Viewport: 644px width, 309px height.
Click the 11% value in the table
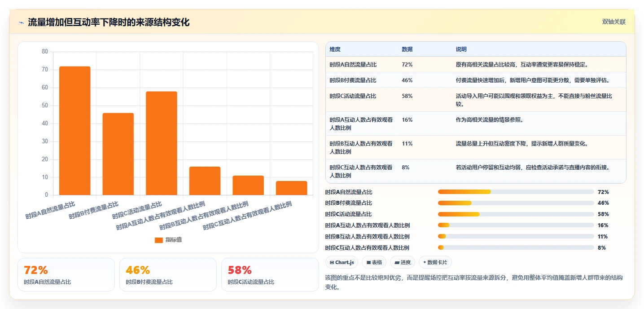pyautogui.click(x=407, y=144)
